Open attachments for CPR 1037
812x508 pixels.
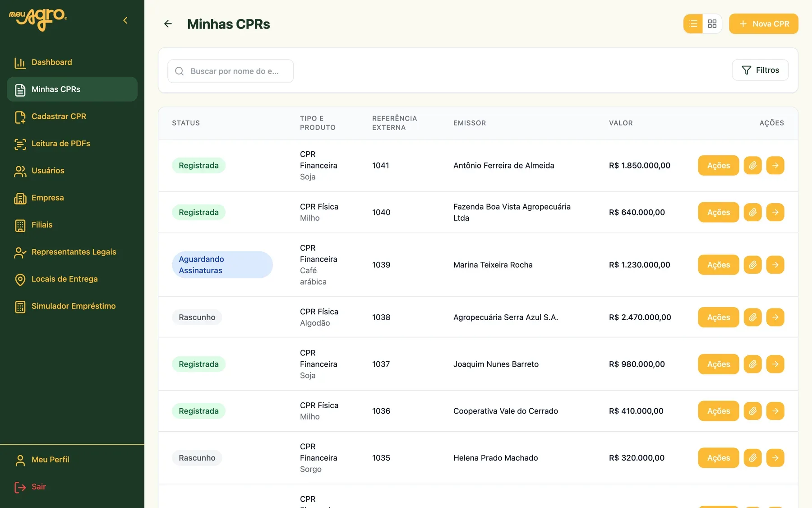coord(753,364)
